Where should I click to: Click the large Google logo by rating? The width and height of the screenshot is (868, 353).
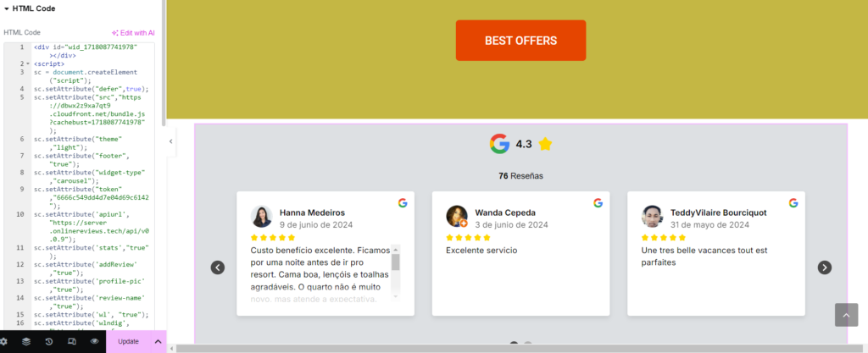499,144
